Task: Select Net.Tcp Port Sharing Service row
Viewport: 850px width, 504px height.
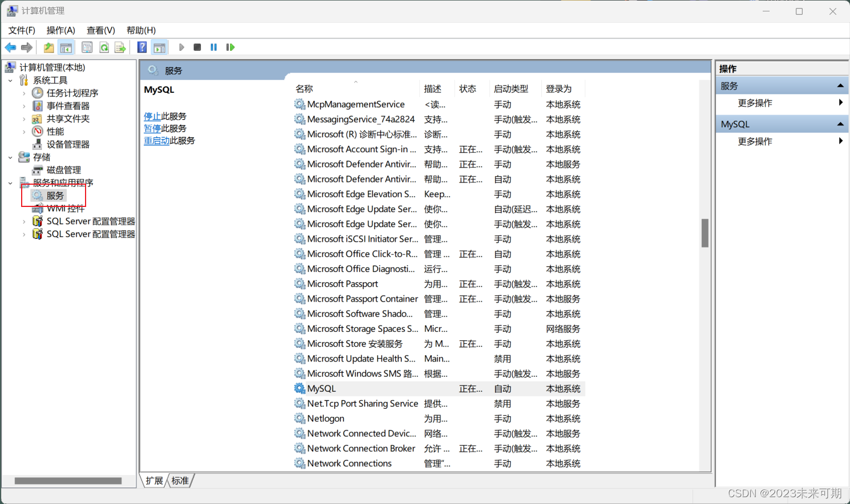Action: pyautogui.click(x=439, y=403)
